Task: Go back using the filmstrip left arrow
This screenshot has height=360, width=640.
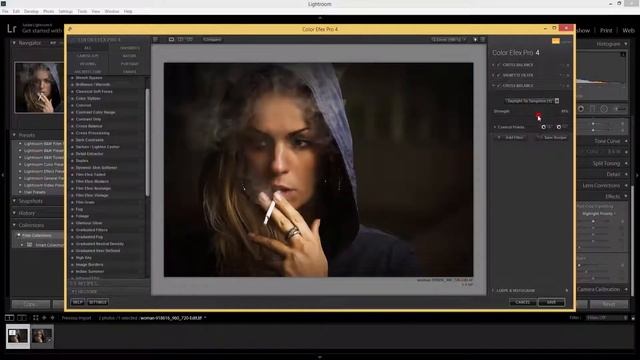Action: tap(44, 318)
